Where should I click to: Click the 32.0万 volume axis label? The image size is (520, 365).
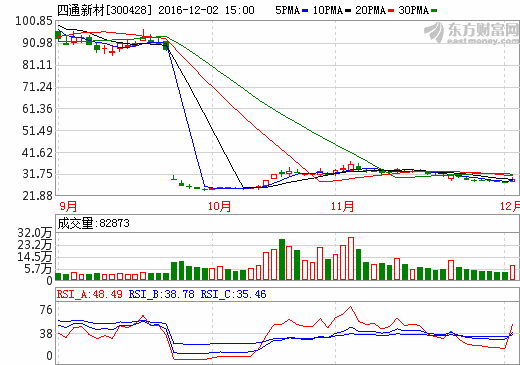point(35,232)
